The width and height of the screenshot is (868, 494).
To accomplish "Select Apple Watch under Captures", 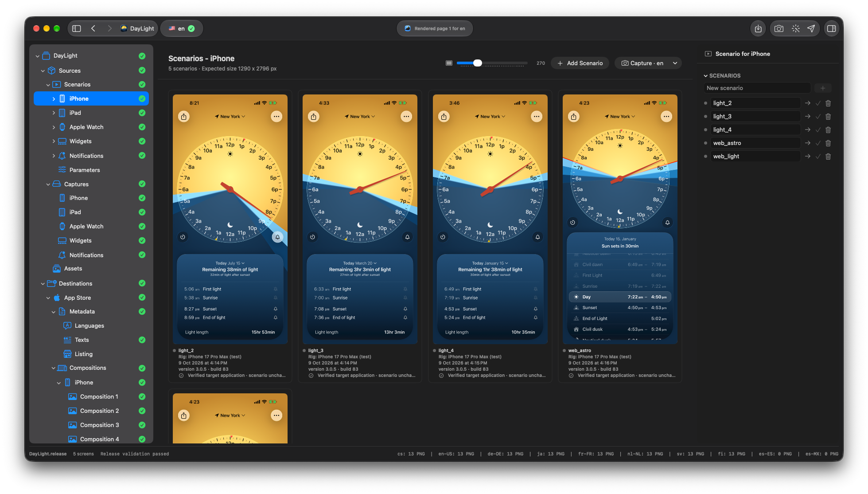I will [x=86, y=226].
